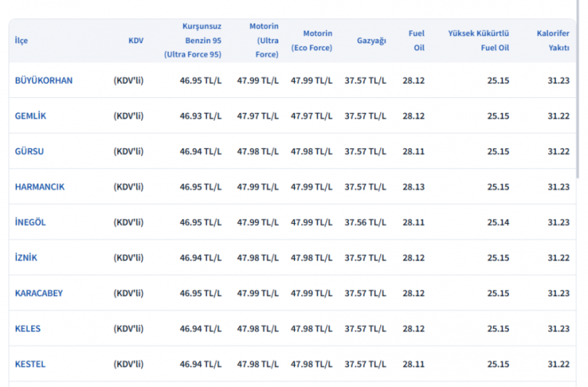Screen dimensions: 588x387
Task: Click the 46.93 TL/L benzin price for Gemlik
Action: (201, 115)
